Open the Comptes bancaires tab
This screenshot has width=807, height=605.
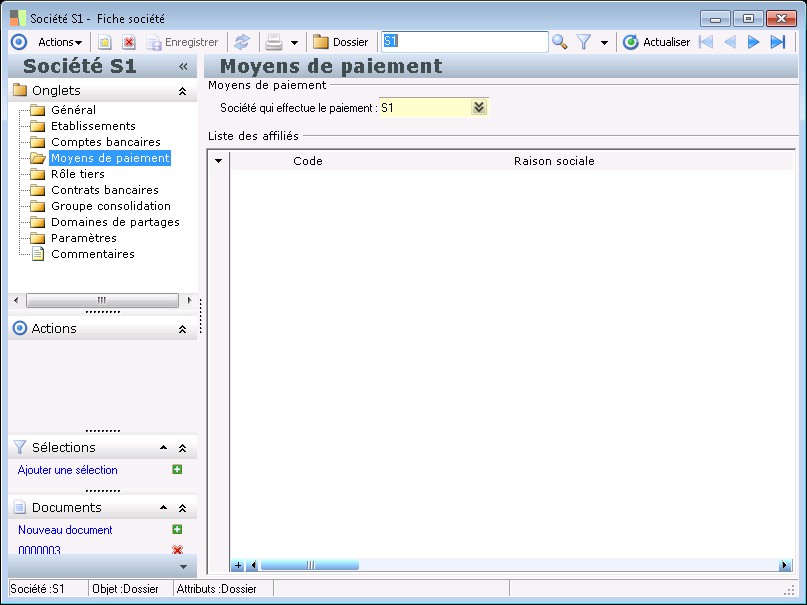point(105,142)
